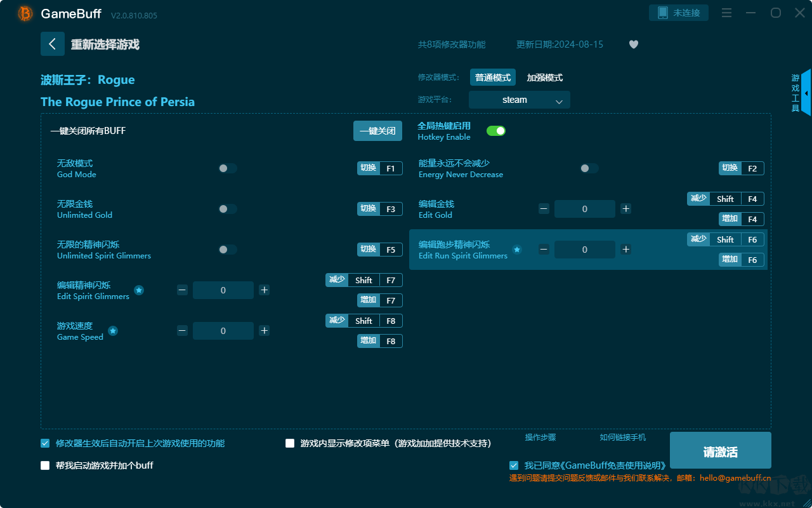Click the Edit Spirit Glimmers value field
Viewport: 812px width, 508px height.
pos(223,290)
